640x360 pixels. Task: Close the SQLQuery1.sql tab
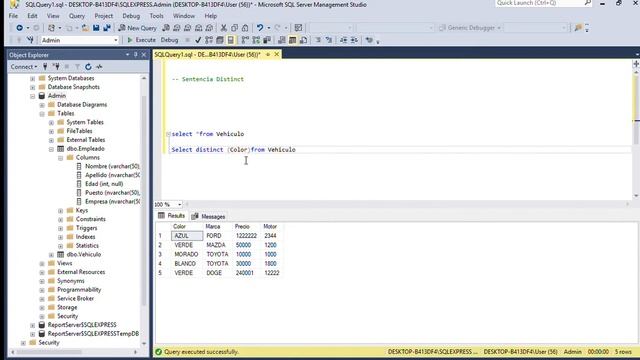277,54
